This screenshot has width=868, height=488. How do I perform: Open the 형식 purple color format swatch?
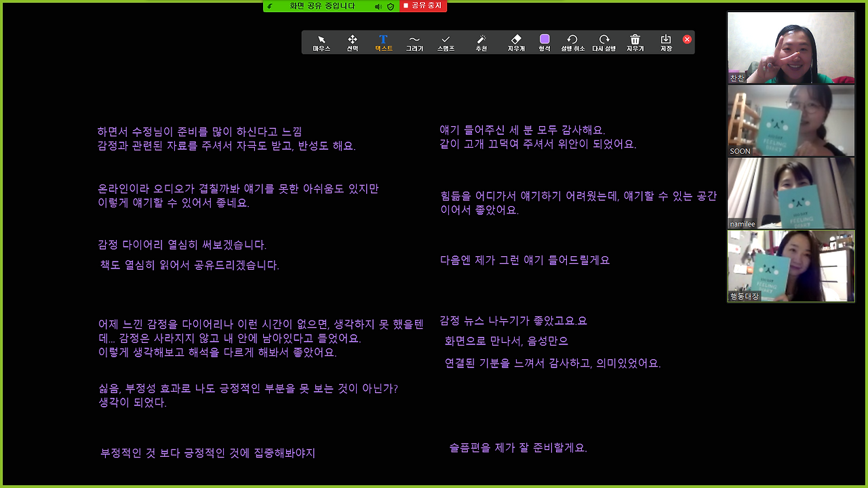point(544,42)
